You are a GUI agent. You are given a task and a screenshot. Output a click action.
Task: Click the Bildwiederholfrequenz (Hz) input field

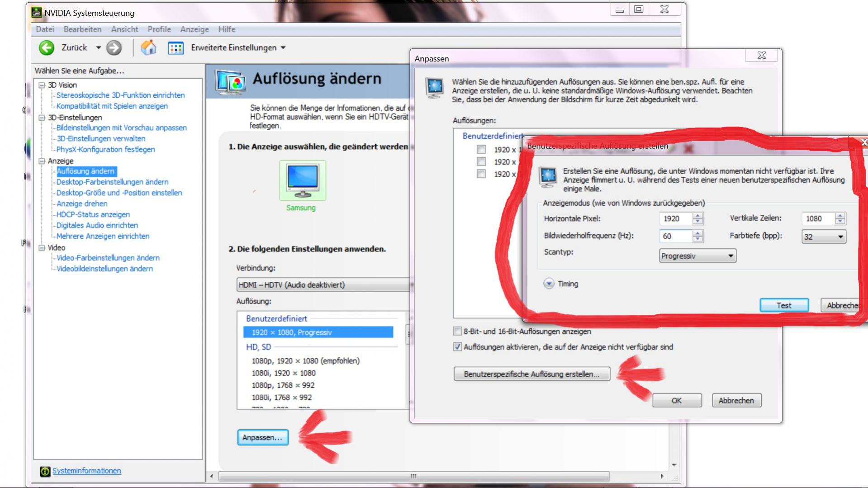pos(675,236)
